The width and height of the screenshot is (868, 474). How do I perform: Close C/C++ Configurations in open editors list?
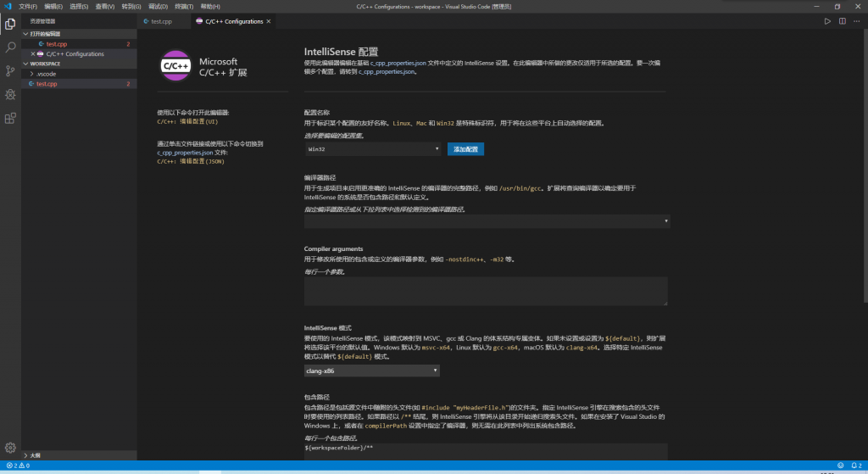[x=33, y=53]
